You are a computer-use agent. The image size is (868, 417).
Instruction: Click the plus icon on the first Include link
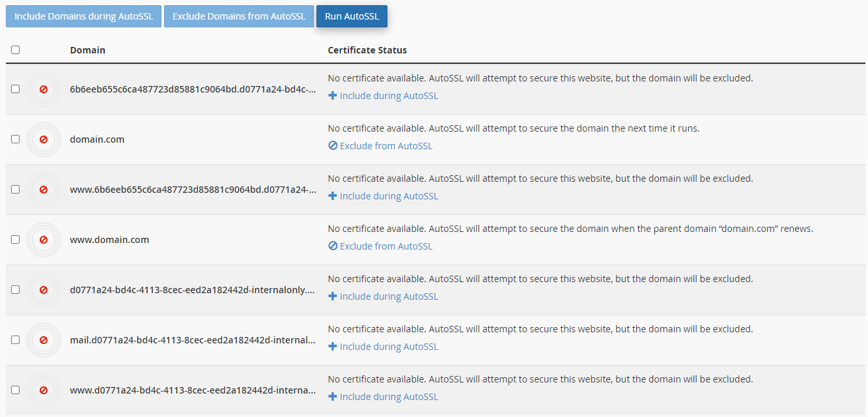(x=333, y=95)
